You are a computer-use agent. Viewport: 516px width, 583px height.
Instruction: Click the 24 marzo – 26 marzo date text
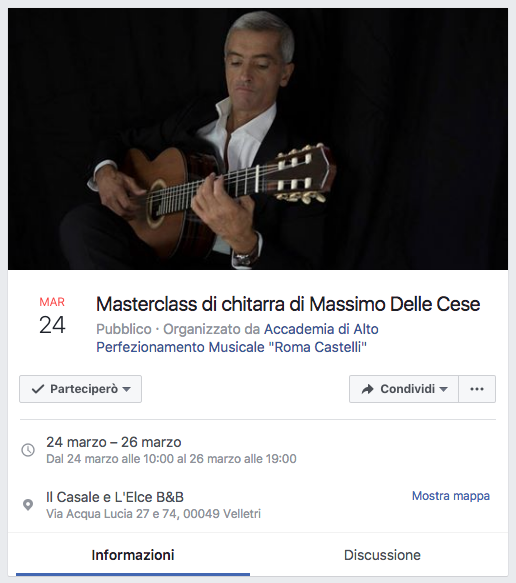(114, 442)
